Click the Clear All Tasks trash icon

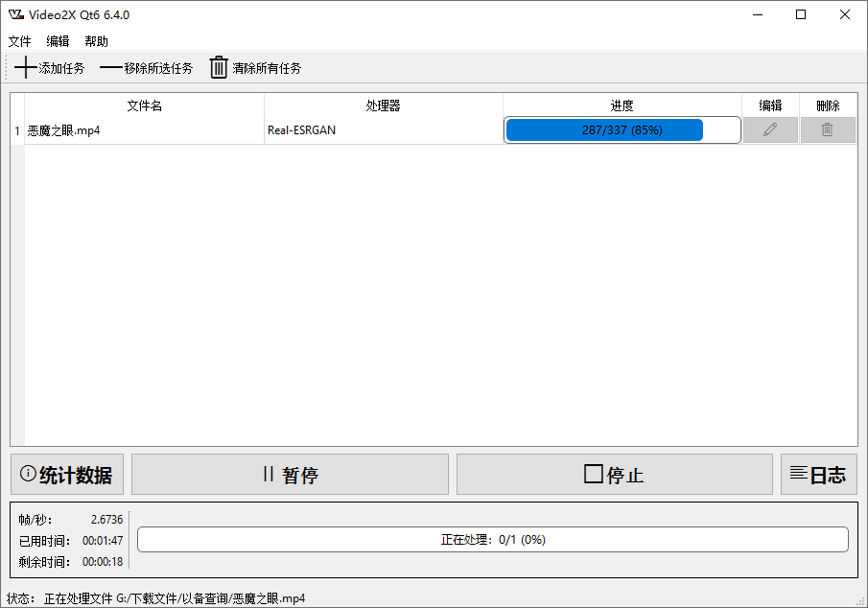tap(220, 67)
